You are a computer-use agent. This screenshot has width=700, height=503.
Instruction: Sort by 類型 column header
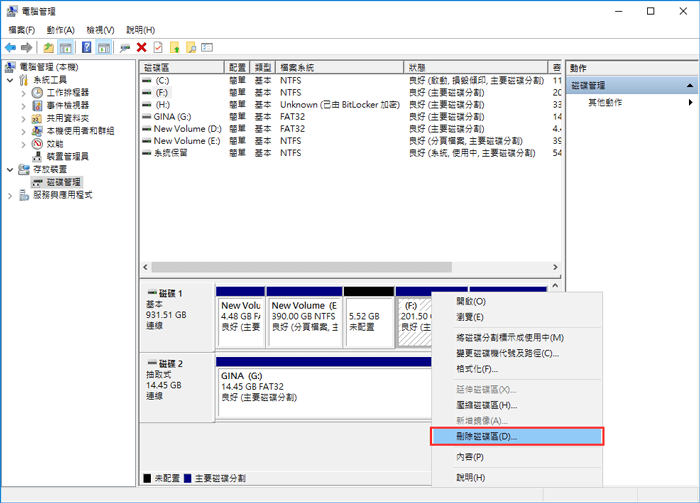(x=262, y=67)
